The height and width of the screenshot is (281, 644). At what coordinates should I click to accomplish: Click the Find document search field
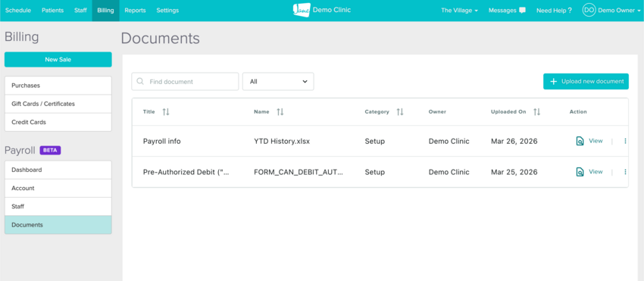(185, 81)
